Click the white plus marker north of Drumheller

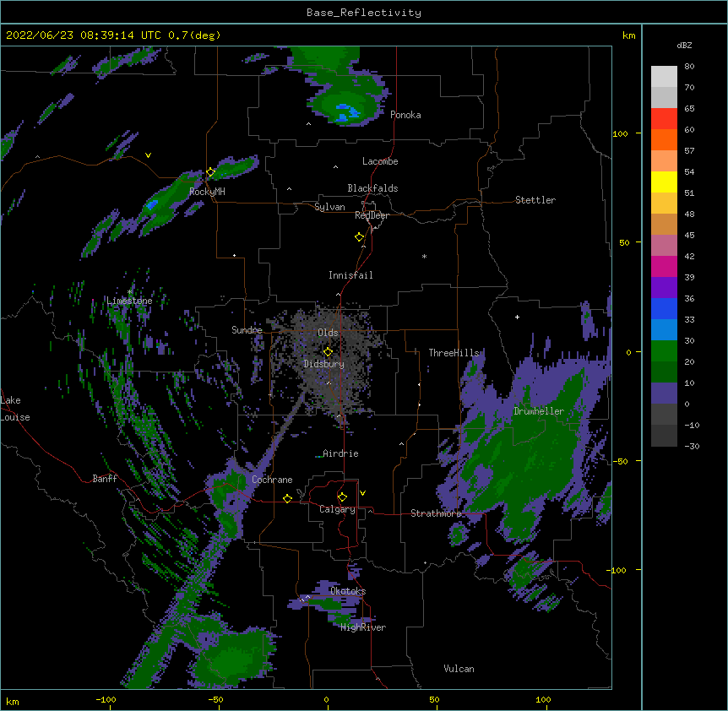pos(517,317)
